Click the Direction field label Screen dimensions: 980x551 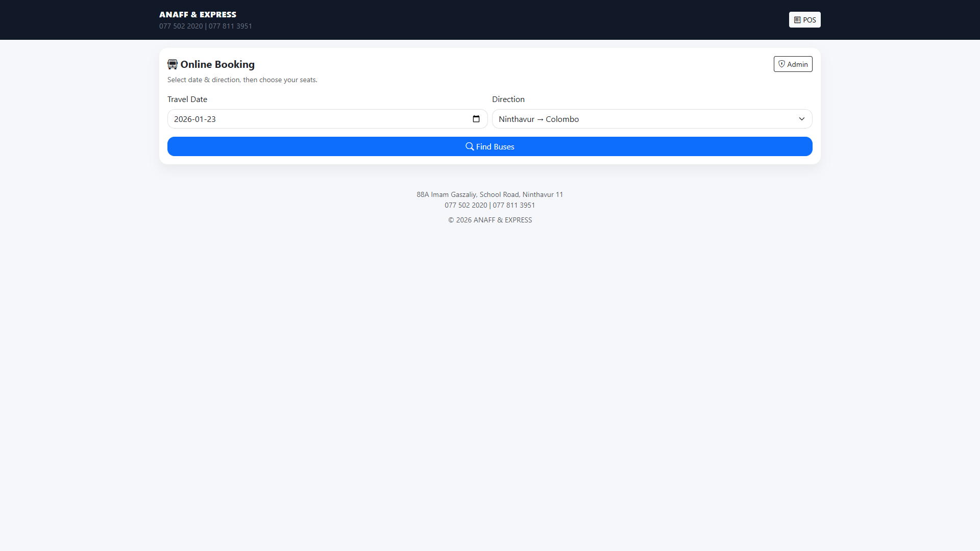(x=508, y=99)
